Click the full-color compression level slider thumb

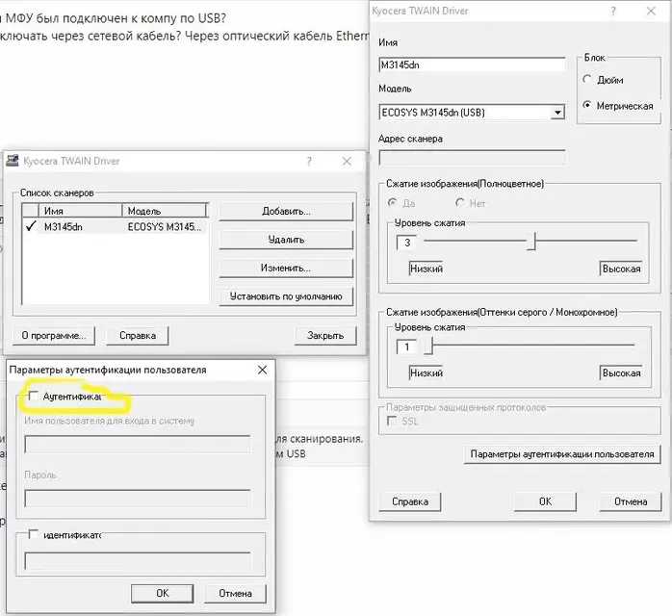pos(531,242)
